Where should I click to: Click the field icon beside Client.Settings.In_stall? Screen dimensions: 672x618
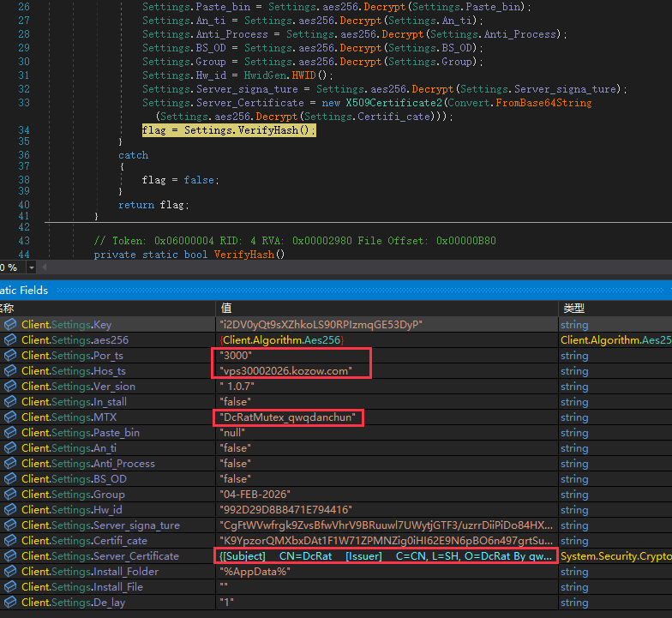click(10, 401)
